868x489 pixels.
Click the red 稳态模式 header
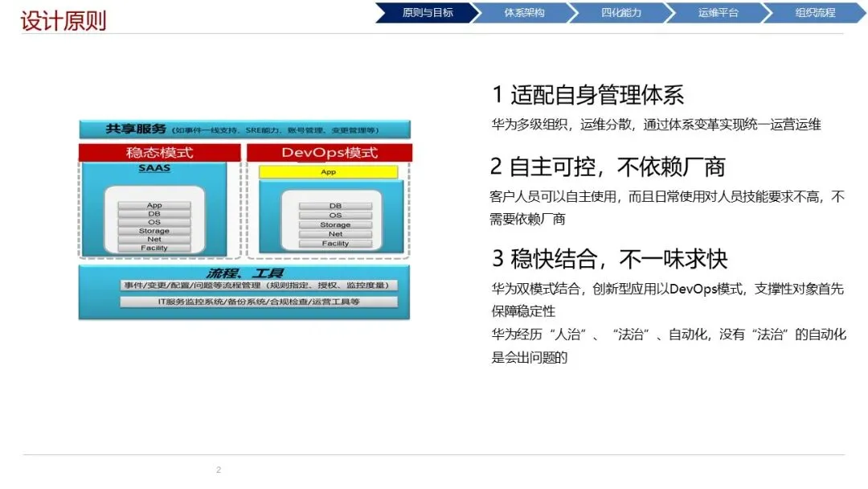click(159, 152)
